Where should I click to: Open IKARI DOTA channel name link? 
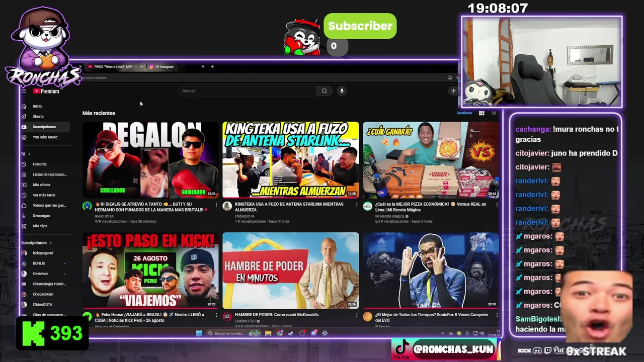[x=104, y=216]
